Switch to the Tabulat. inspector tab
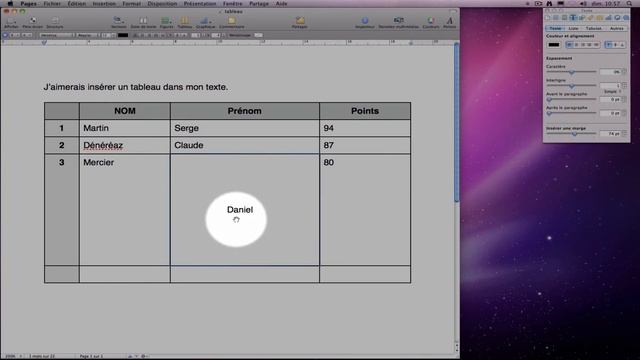 coord(593,29)
